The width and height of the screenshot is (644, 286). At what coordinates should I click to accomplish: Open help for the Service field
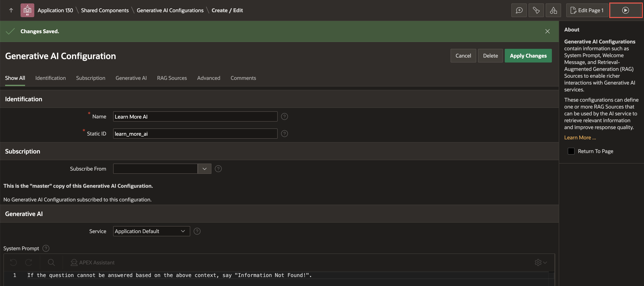pyautogui.click(x=197, y=231)
